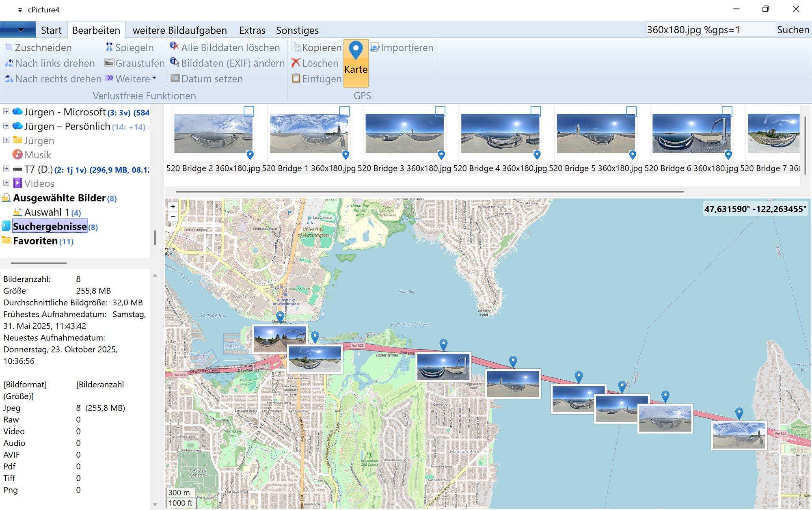Viewport: 812px width, 510px height.
Task: Click GPS pin on 520 Bridge 1 thumbnail
Action: coord(346,155)
